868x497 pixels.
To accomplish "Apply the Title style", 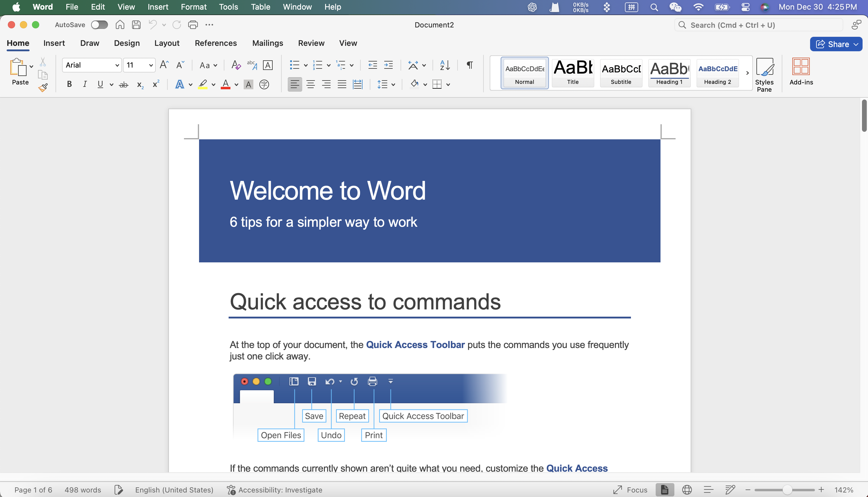I will [x=573, y=72].
